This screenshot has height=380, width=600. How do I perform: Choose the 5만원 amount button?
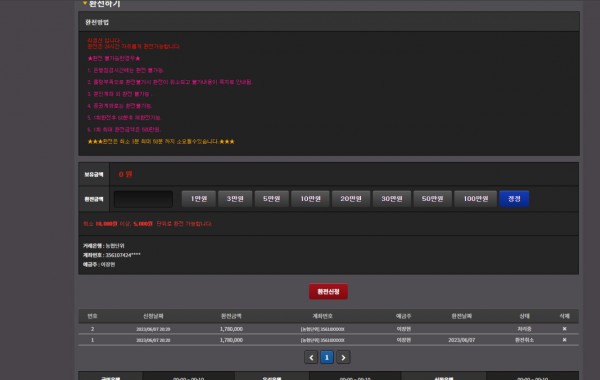(x=272, y=199)
